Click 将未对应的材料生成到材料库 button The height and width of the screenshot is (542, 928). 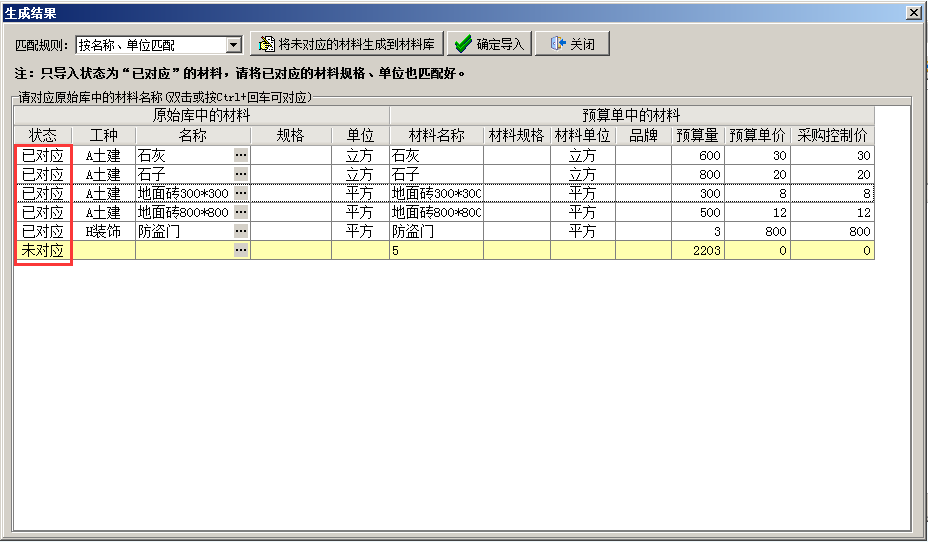coord(346,44)
